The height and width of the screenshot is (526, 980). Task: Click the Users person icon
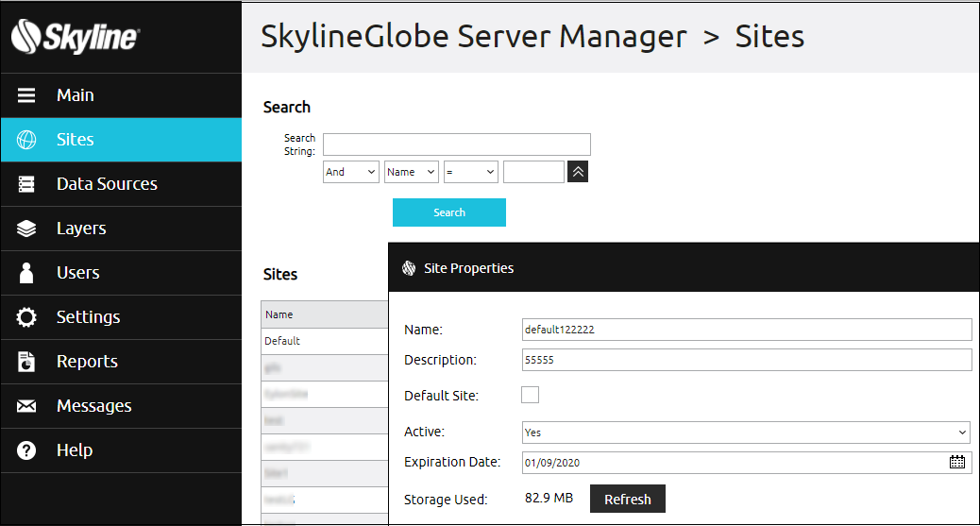click(x=26, y=273)
